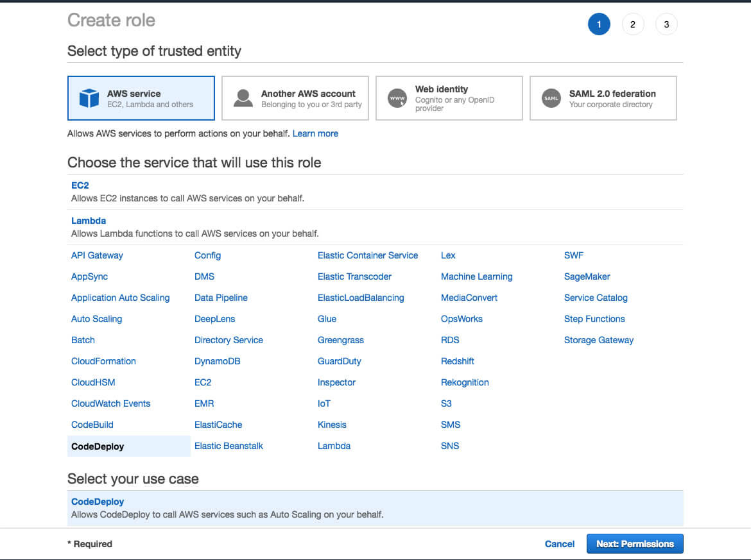The height and width of the screenshot is (560, 751).
Task: Select Machine Learning service
Action: point(476,276)
